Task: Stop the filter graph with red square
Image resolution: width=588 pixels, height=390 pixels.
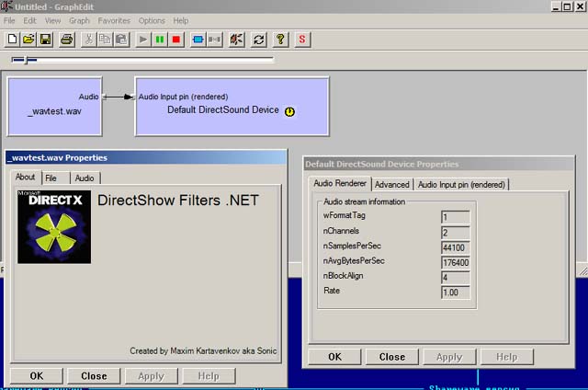Action: point(175,40)
